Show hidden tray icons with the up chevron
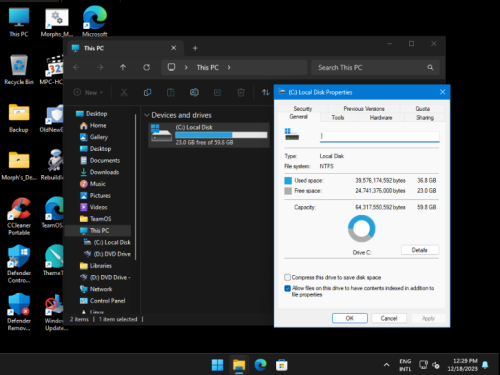 point(386,365)
